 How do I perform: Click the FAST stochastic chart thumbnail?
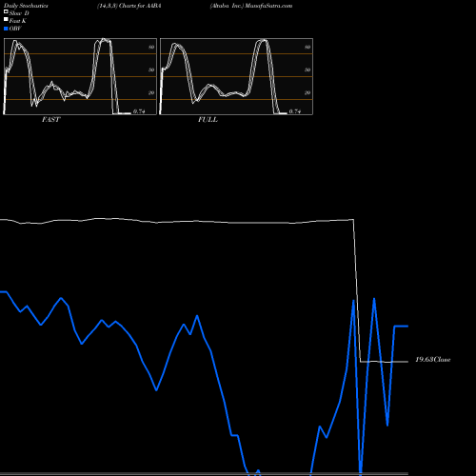click(80, 76)
